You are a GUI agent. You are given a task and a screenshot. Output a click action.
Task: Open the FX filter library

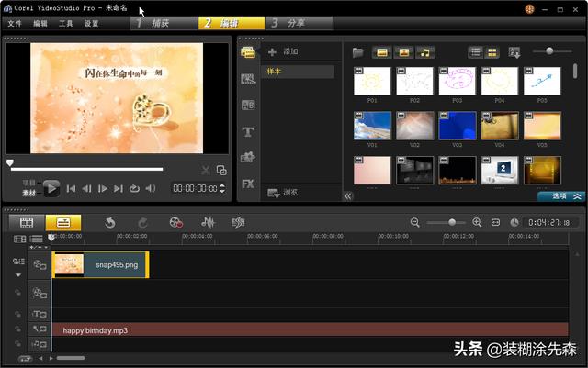pos(248,184)
